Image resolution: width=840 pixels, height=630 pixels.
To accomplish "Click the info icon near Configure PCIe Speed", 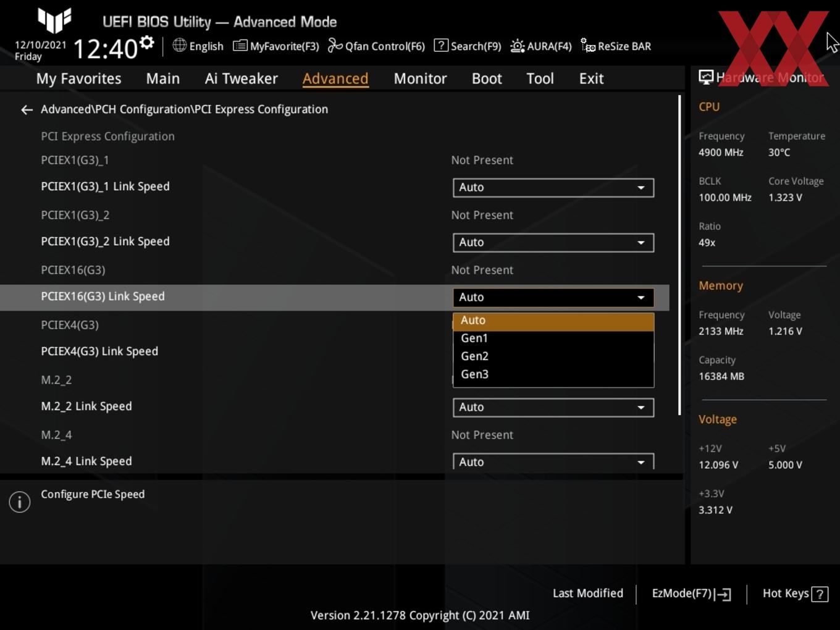I will point(20,502).
